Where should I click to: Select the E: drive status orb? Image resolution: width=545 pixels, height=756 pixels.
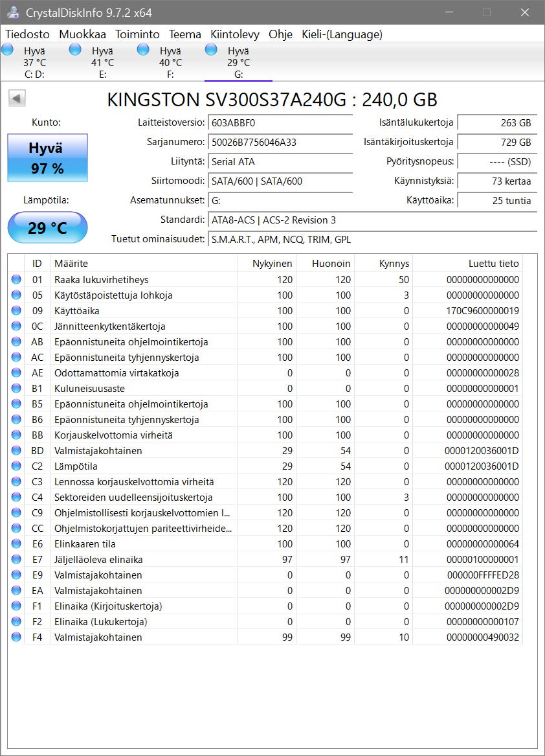tap(75, 49)
